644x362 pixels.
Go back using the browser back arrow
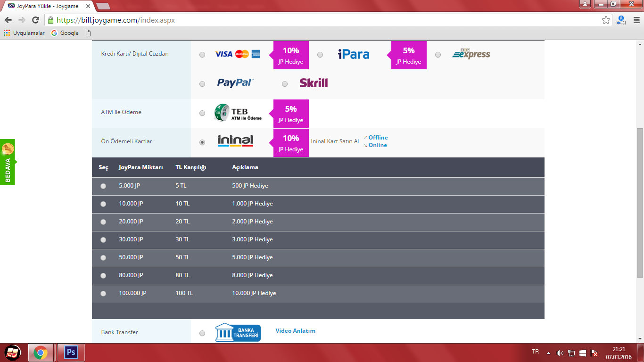tap(8, 20)
